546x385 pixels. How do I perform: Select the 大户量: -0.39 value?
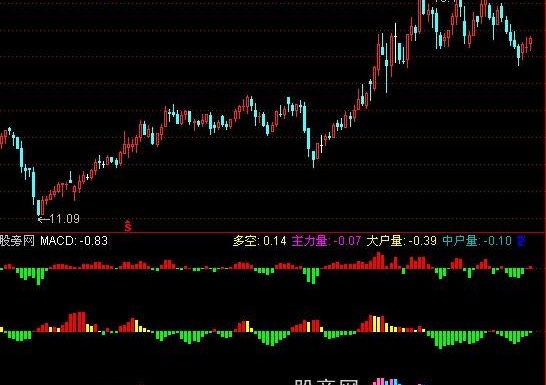click(401, 241)
